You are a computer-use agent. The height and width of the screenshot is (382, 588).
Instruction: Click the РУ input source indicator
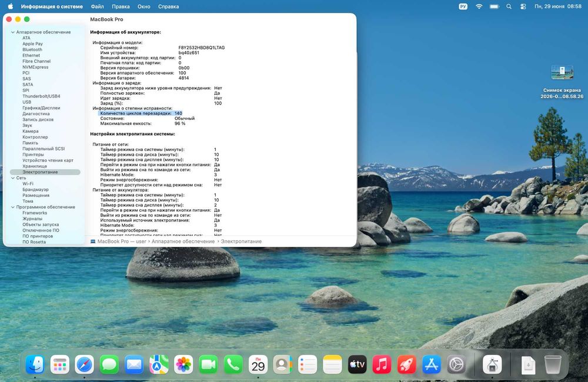(x=463, y=6)
